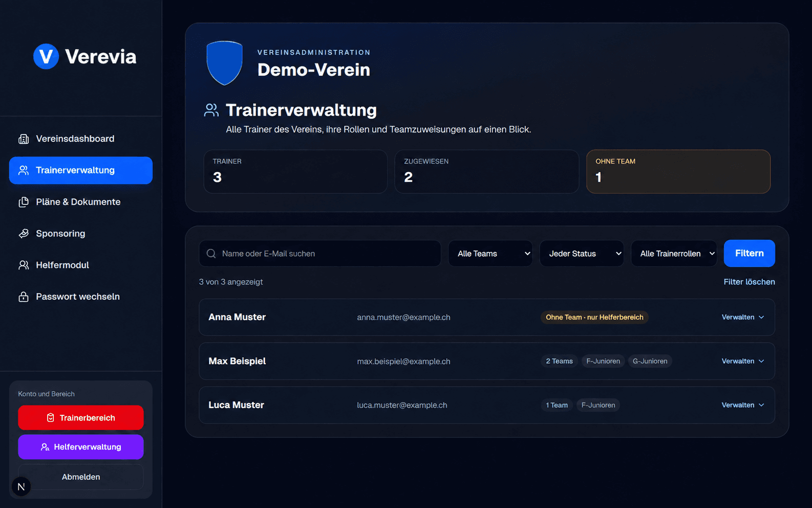Viewport: 812px width, 508px height.
Task: Click max.beispiel@example.ch email
Action: coord(403,362)
